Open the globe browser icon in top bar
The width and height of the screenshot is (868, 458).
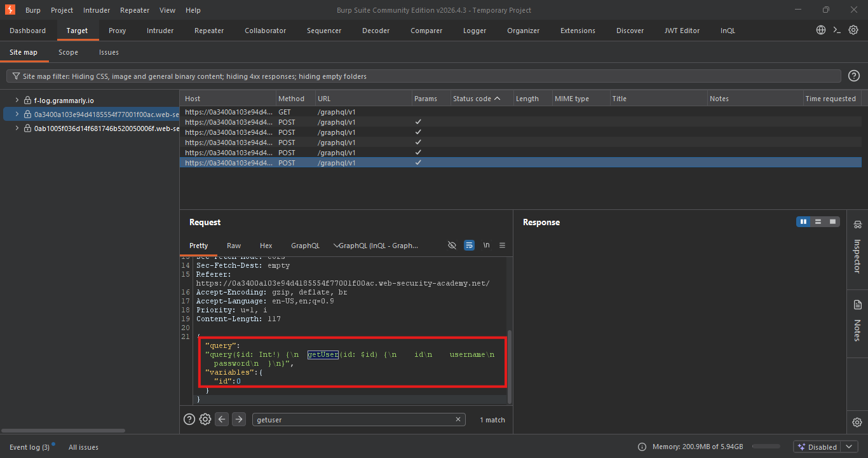pos(821,30)
